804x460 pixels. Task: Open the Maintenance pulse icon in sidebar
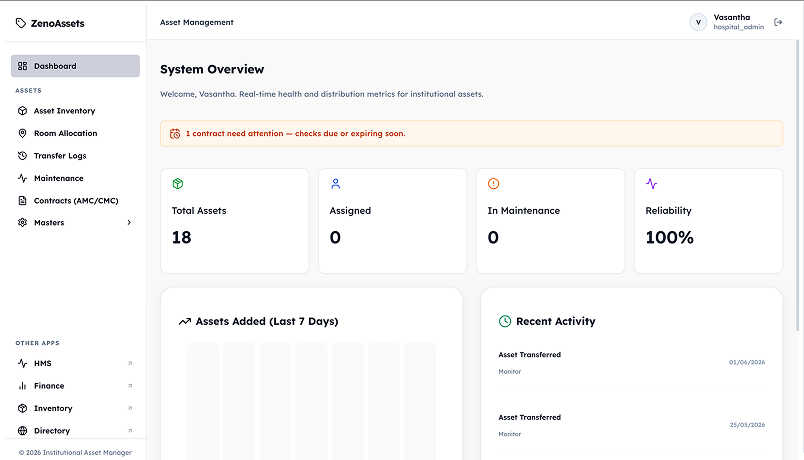pyautogui.click(x=22, y=178)
